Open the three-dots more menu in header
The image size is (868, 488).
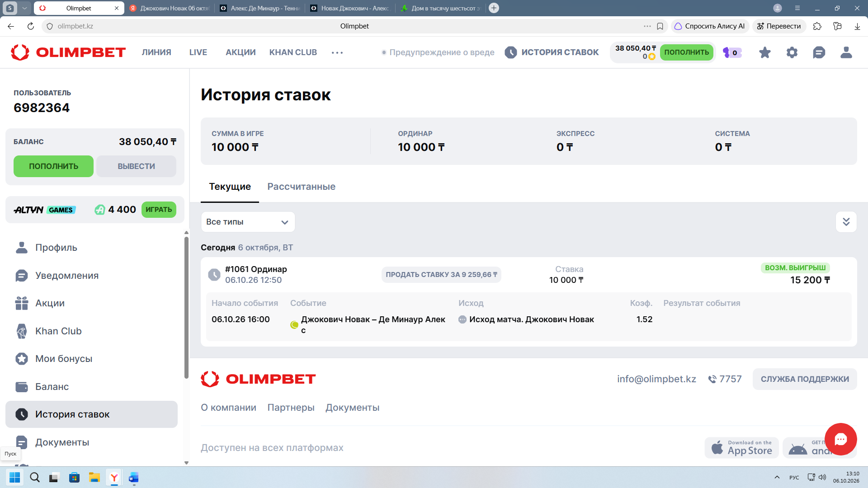click(x=337, y=52)
